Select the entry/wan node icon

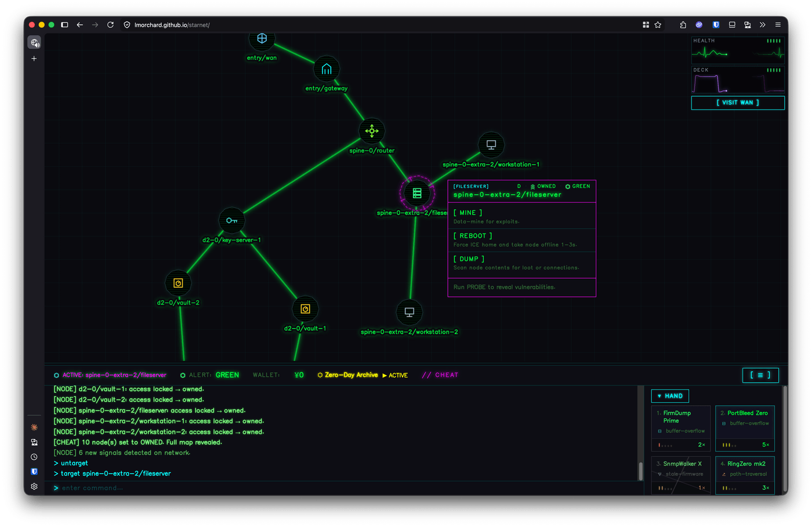pos(262,38)
